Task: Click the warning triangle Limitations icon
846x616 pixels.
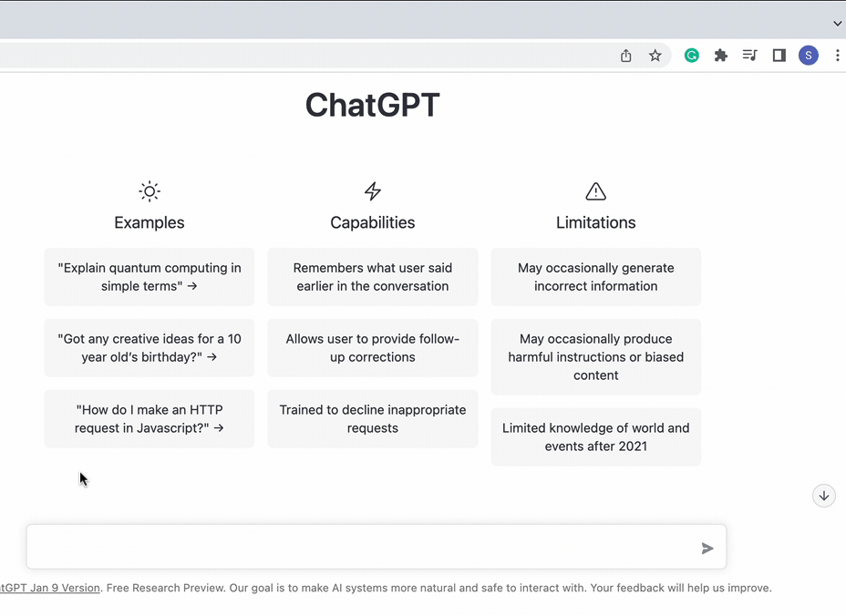Action: pos(595,191)
